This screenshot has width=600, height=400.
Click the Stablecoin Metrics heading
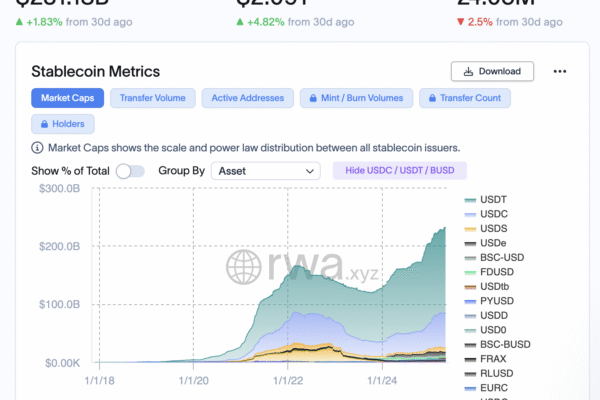click(96, 72)
